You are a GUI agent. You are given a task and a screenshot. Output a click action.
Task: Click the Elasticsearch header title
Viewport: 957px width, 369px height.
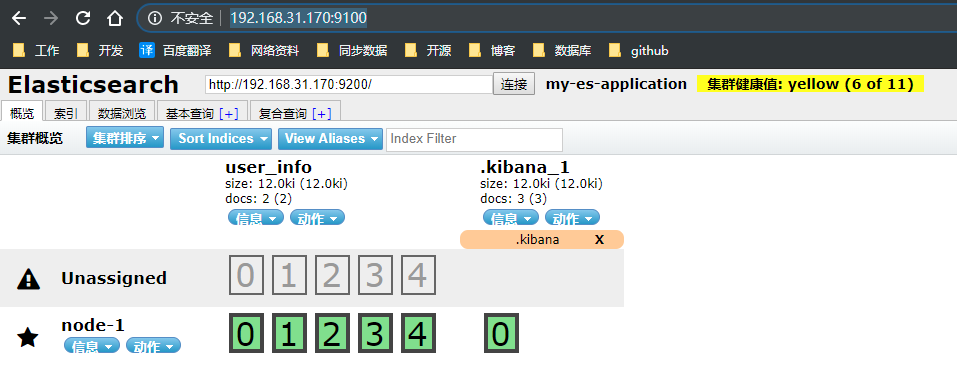pyautogui.click(x=93, y=85)
